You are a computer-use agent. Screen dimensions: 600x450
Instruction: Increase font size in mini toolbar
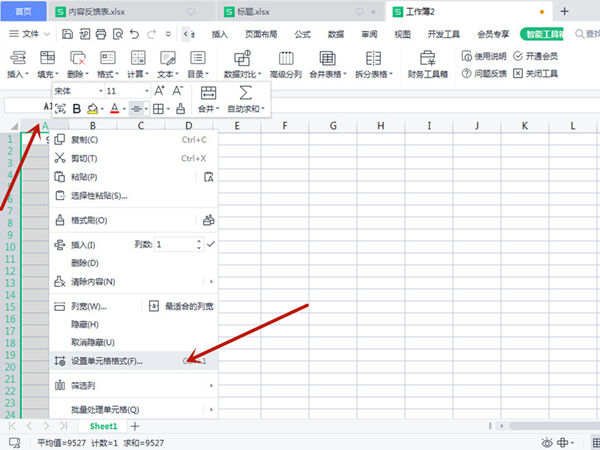click(x=159, y=91)
